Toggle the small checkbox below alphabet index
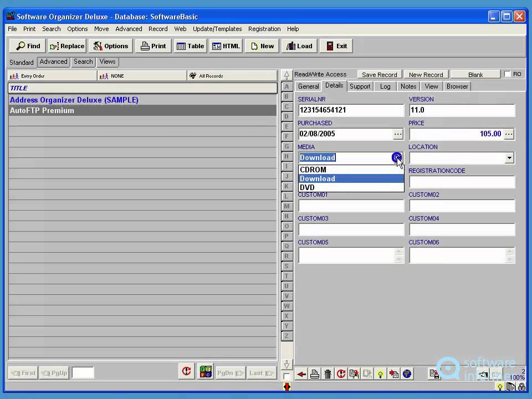This screenshot has height=399, width=532. 287,376
